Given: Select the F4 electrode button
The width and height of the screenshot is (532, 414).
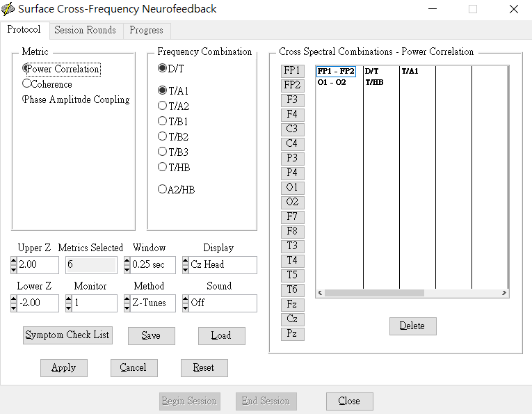Looking at the screenshot, I should [x=293, y=115].
